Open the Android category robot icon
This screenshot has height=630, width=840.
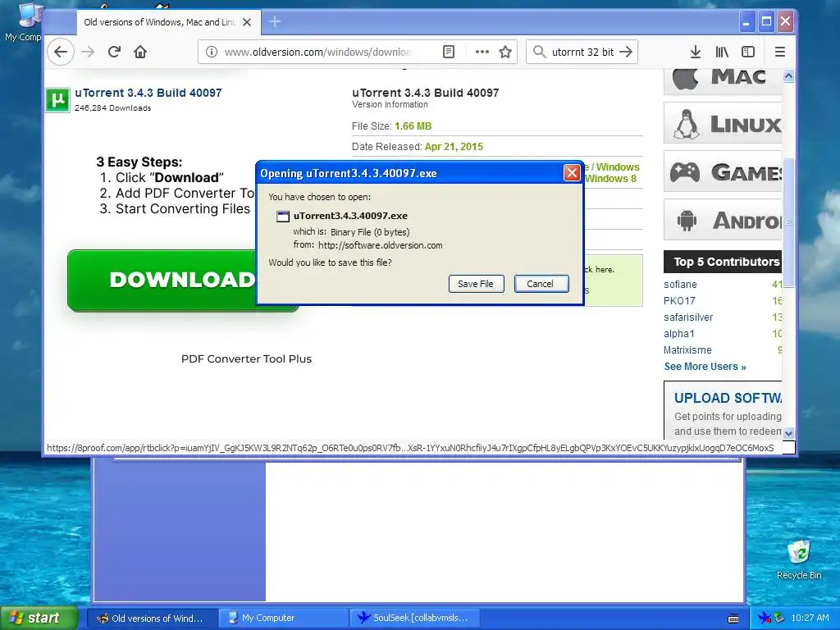pyautogui.click(x=687, y=220)
